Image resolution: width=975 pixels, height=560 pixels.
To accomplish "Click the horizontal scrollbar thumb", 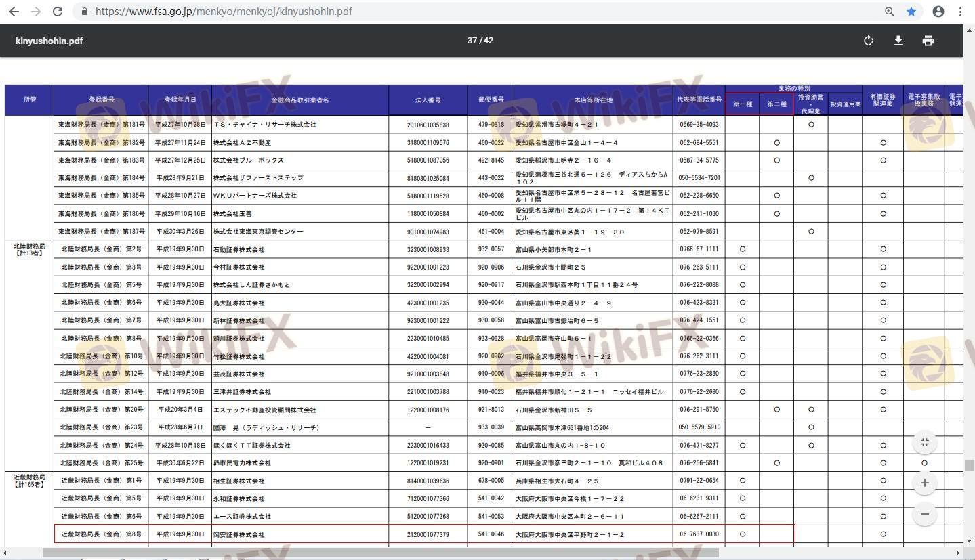I will click(x=381, y=553).
